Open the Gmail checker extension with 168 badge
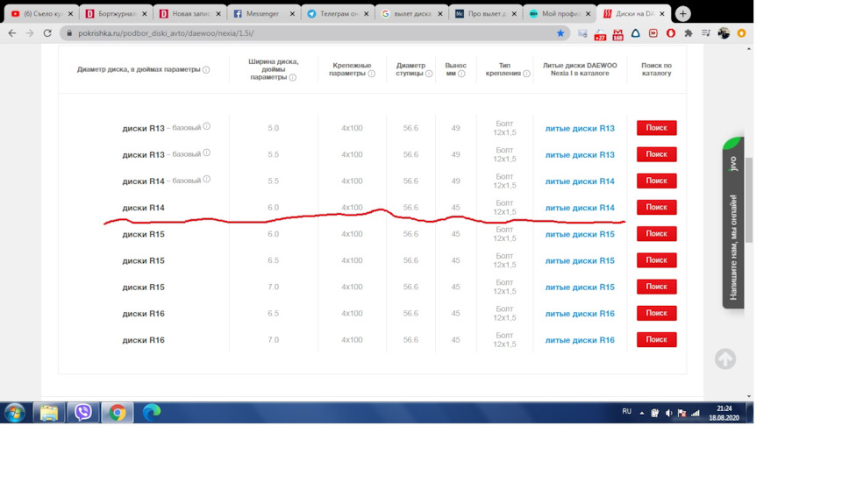The image size is (842, 504). pyautogui.click(x=617, y=34)
